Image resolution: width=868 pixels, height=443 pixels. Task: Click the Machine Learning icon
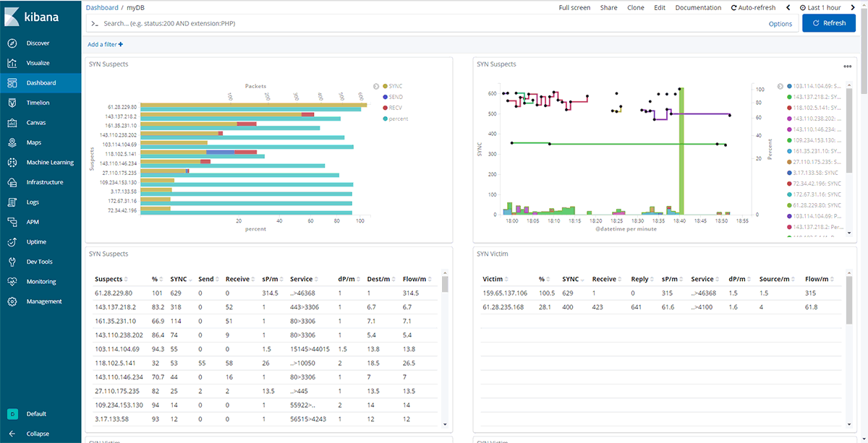point(12,163)
